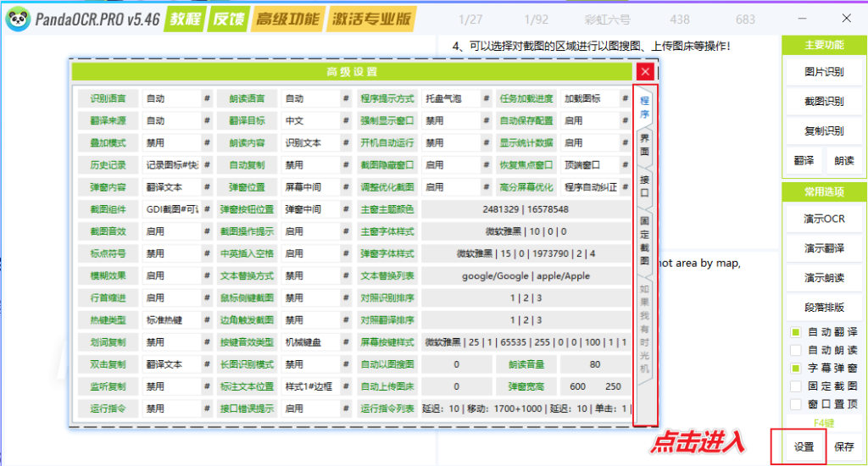Switch to the 固定截图 vertical tab
This screenshot has height=466, width=868.
click(644, 240)
